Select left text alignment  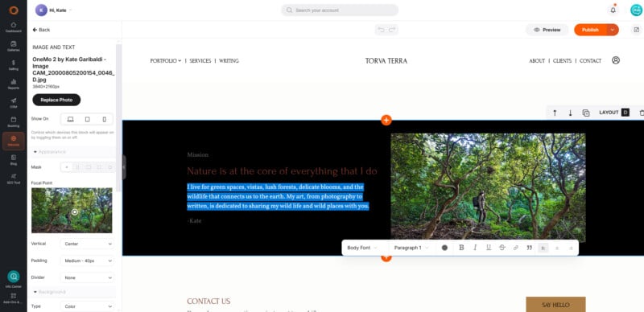click(x=543, y=248)
